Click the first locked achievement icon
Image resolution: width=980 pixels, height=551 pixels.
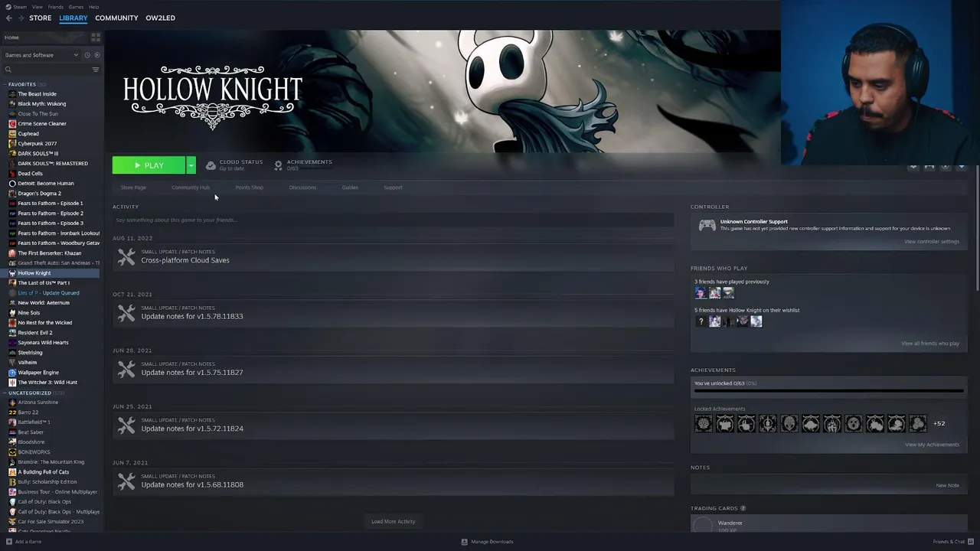coord(703,423)
